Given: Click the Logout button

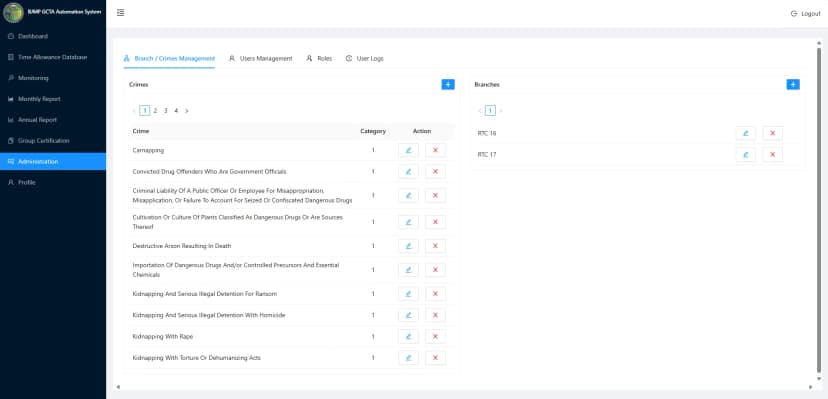Looking at the screenshot, I should (x=805, y=14).
